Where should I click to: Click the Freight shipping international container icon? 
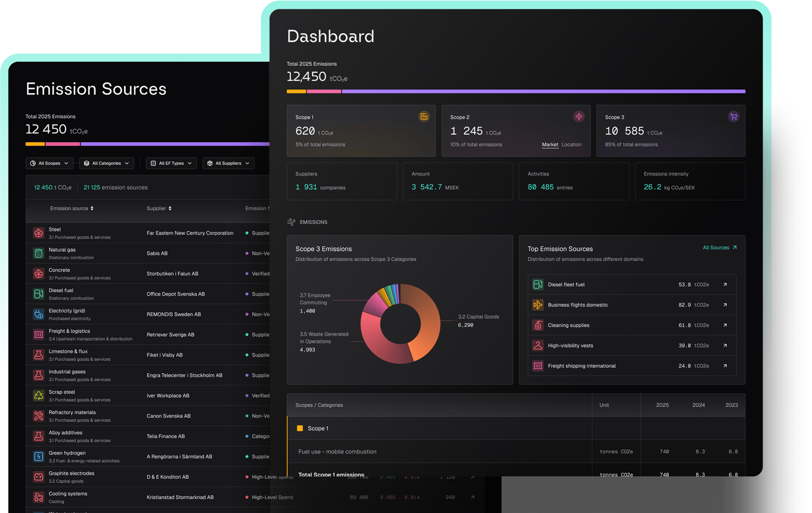coord(538,366)
